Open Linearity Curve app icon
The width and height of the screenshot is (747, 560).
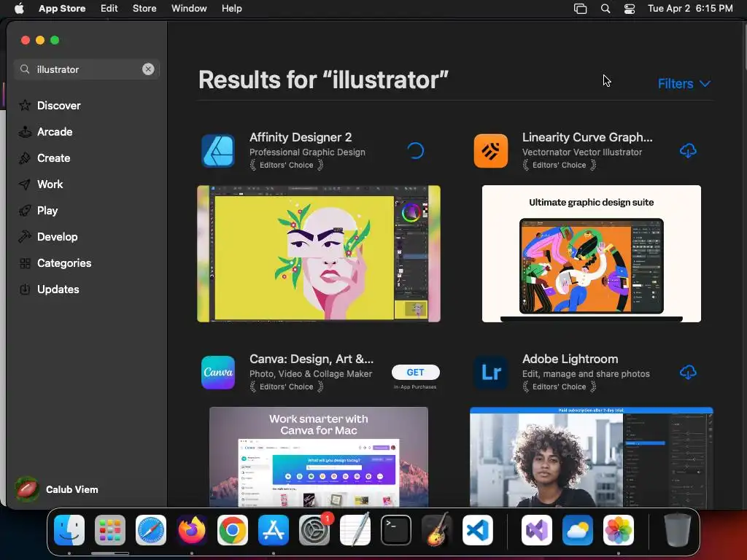click(x=491, y=151)
